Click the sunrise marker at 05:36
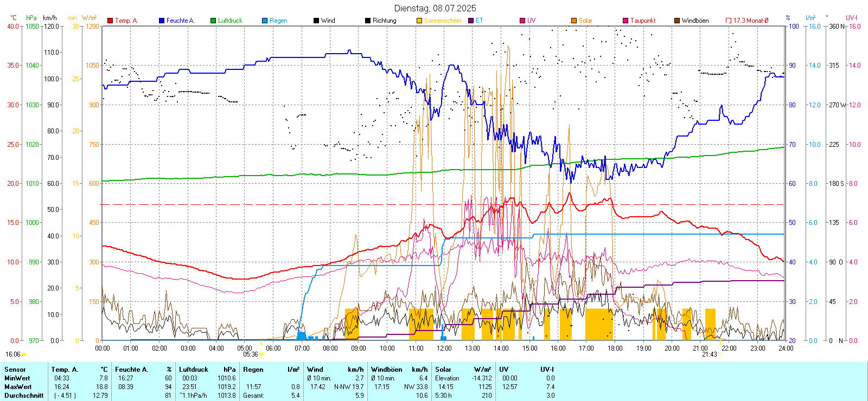The width and height of the screenshot is (868, 401). 261,354
